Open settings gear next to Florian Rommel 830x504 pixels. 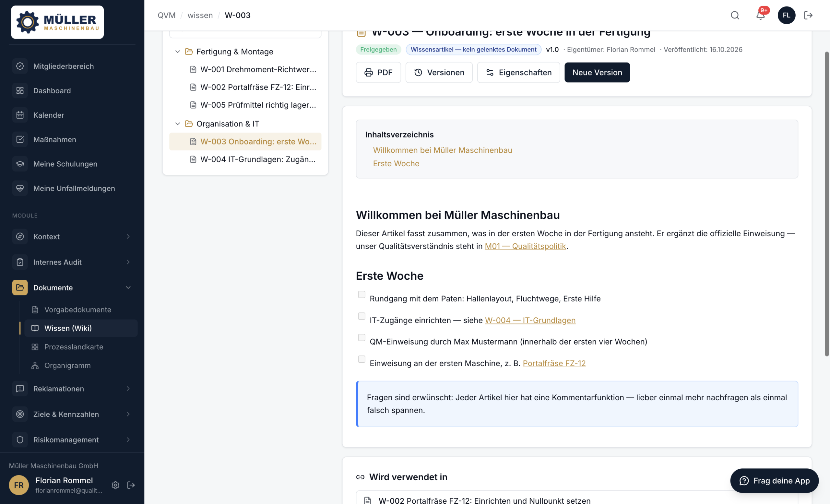(115, 485)
